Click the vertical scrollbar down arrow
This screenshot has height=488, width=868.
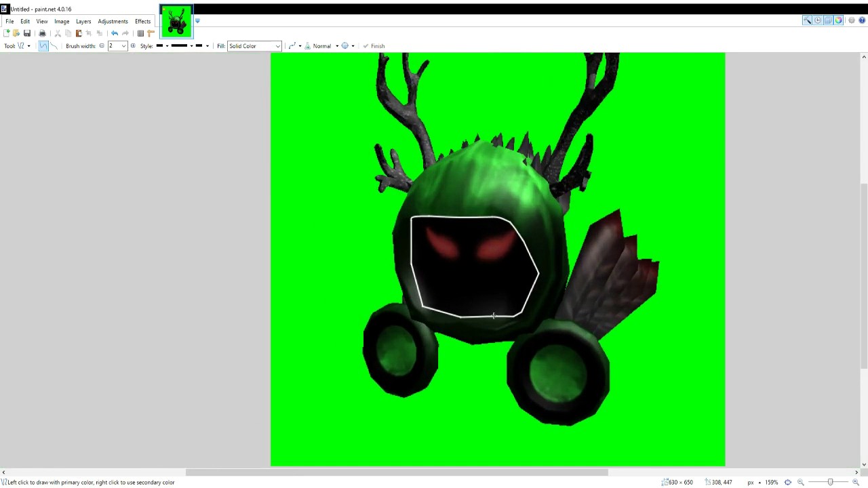863,464
